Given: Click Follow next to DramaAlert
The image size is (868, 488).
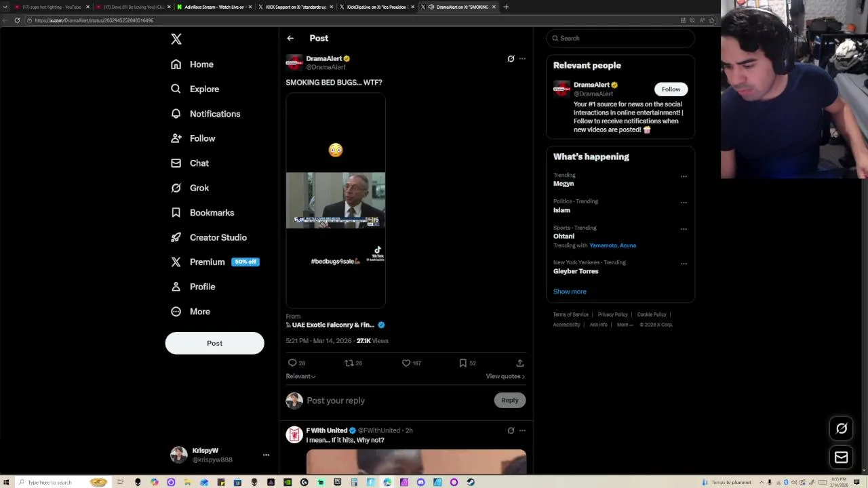Looking at the screenshot, I should click(x=671, y=89).
